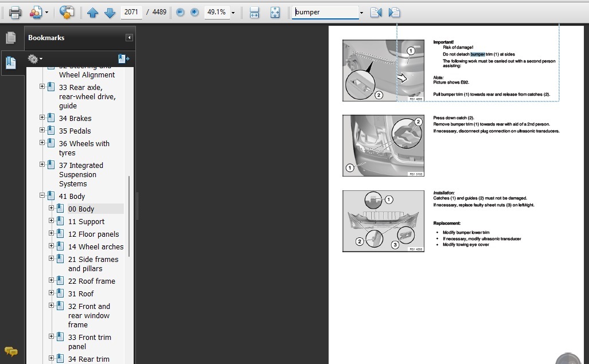Expand the 33 Front trim panel bookmark
Image resolution: width=589 pixels, height=364 pixels.
pyautogui.click(x=51, y=336)
